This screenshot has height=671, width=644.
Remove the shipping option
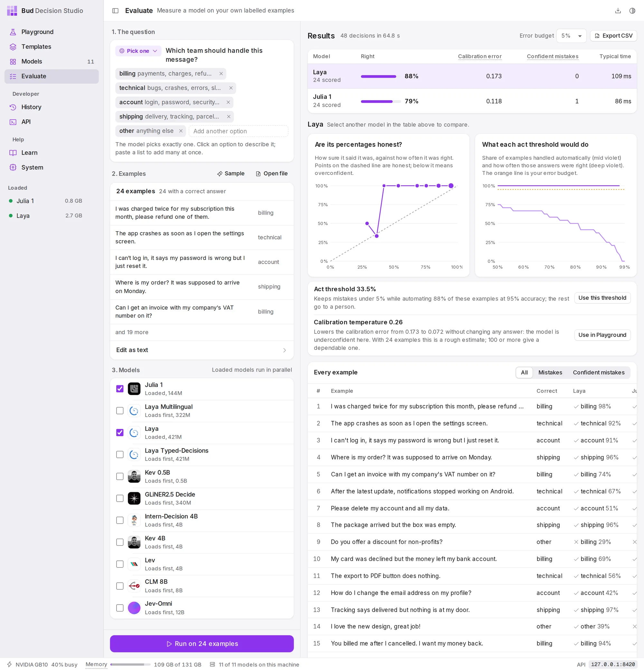[x=229, y=117]
